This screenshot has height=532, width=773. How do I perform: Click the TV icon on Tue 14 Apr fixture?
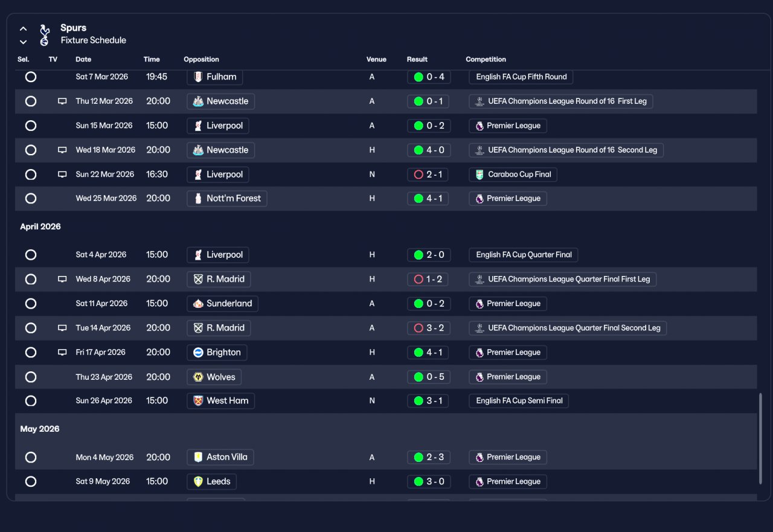click(x=62, y=328)
